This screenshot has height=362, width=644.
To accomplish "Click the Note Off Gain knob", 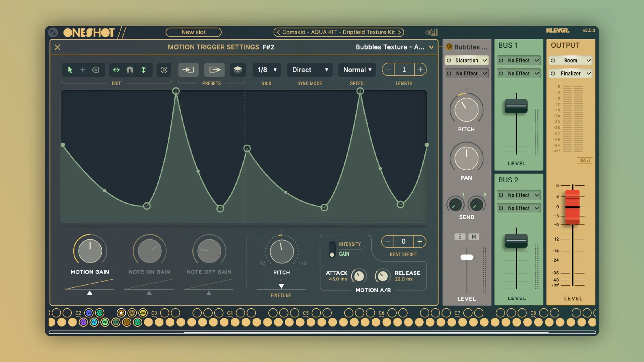I will (209, 251).
